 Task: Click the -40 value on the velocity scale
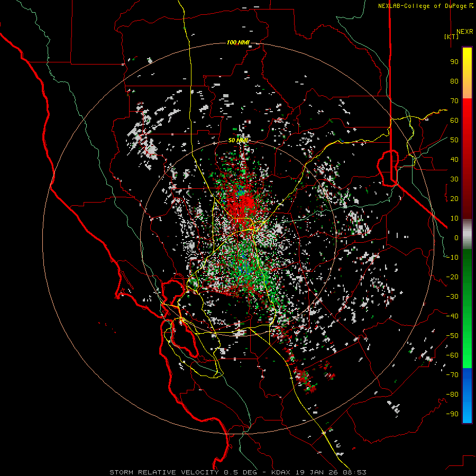(452, 316)
